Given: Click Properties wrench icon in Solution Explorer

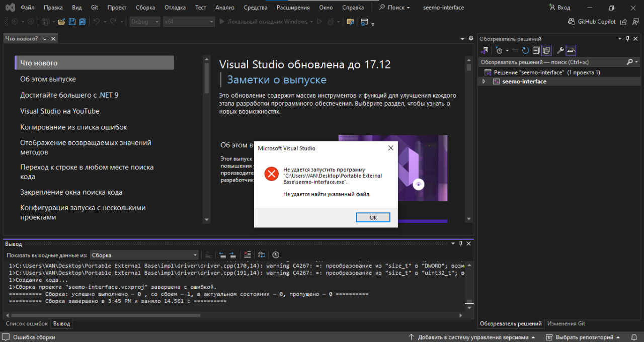Looking at the screenshot, I should (560, 50).
